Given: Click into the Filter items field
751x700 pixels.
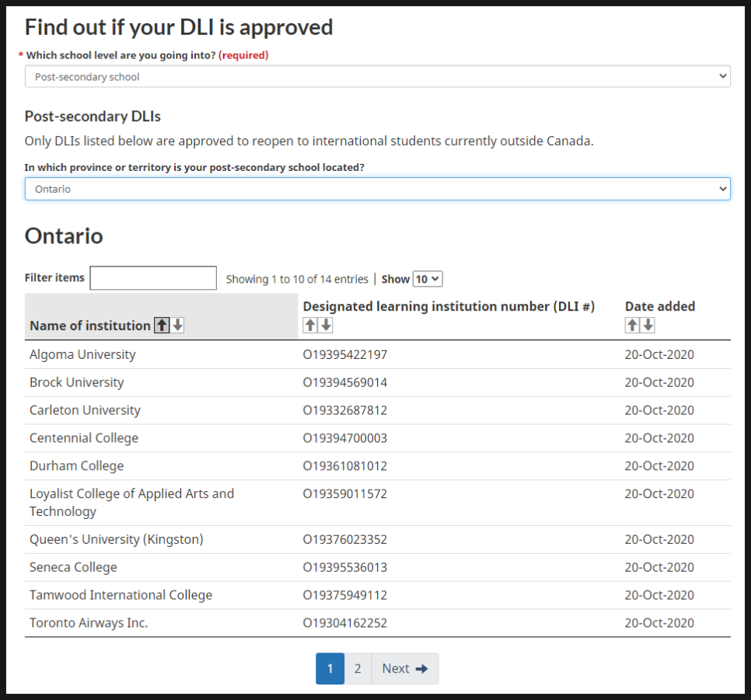Looking at the screenshot, I should 153,278.
